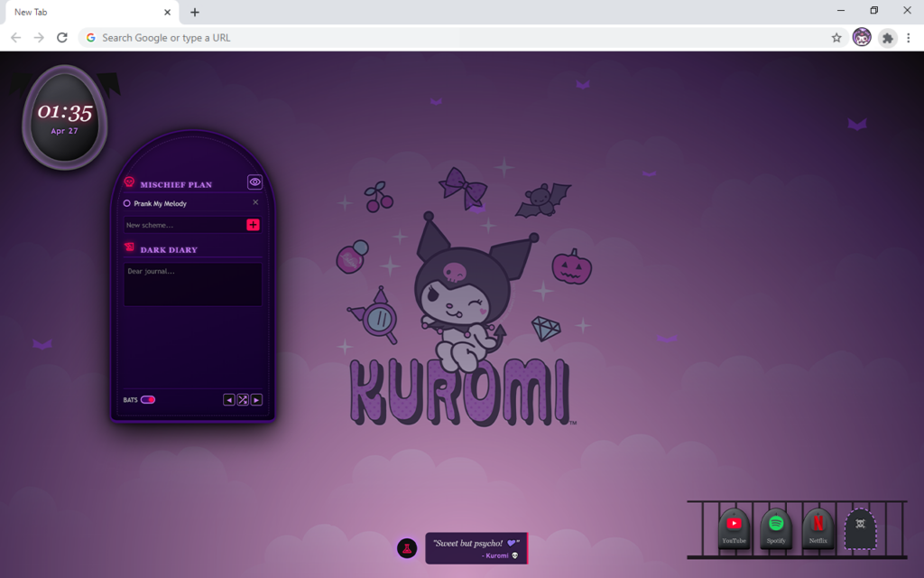Open the YouTube tombstone shortcut
This screenshot has width=924, height=578.
point(734,528)
